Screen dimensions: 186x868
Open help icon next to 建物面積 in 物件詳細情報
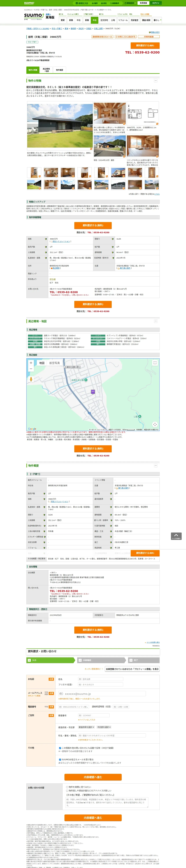(x=113, y=252)
